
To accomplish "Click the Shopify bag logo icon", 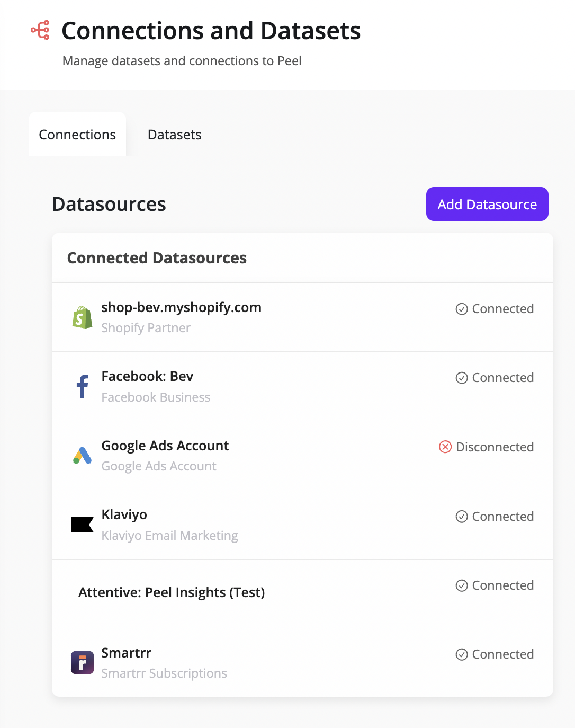I will tap(82, 317).
